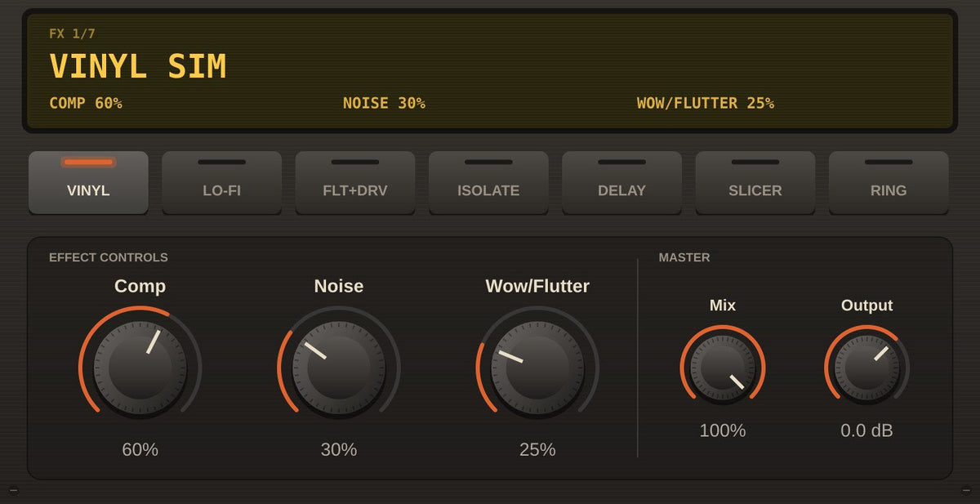This screenshot has height=504, width=980.
Task: Select the VINYL effect button
Action: tap(88, 182)
